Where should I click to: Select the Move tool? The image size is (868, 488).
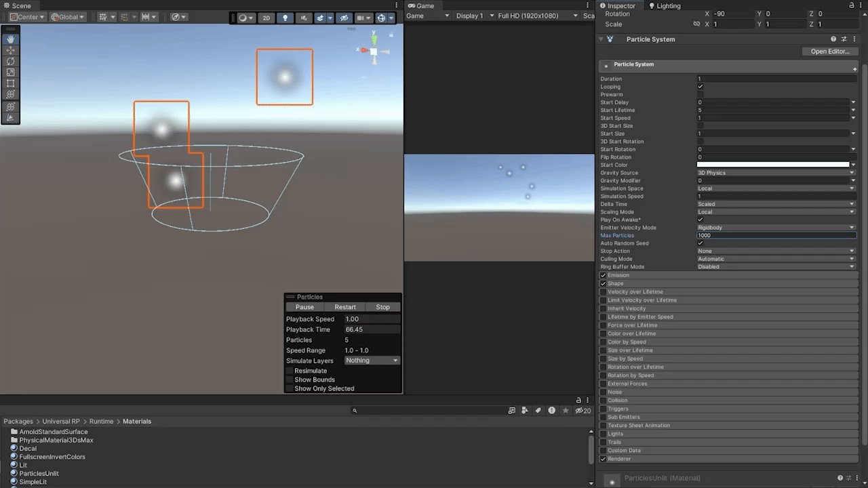[11, 50]
